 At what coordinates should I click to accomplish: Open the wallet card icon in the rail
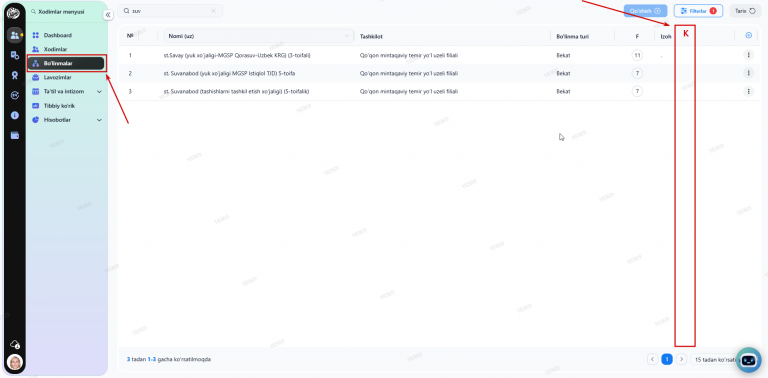tap(15, 136)
